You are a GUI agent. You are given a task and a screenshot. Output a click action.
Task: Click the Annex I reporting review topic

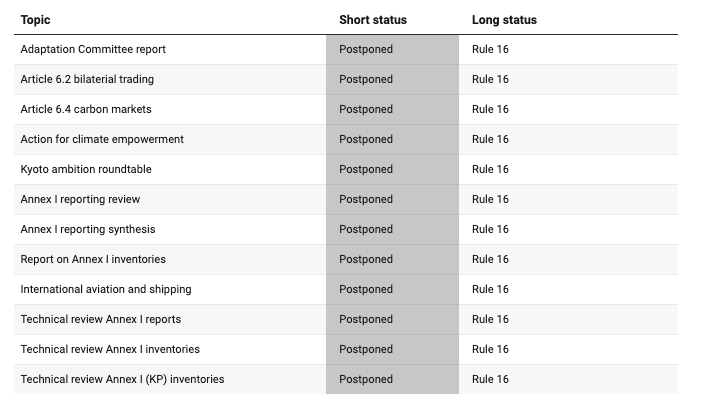pos(80,199)
